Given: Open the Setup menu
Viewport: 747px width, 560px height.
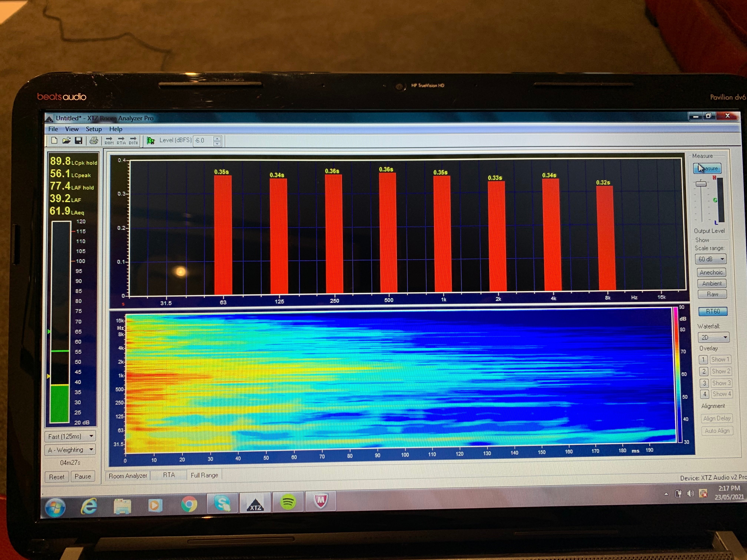Looking at the screenshot, I should tap(94, 129).
